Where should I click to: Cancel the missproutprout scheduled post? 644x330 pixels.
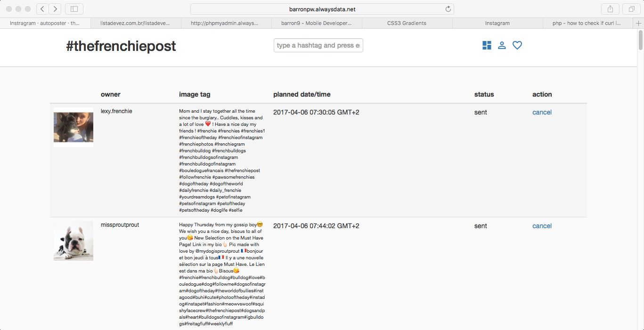click(542, 226)
